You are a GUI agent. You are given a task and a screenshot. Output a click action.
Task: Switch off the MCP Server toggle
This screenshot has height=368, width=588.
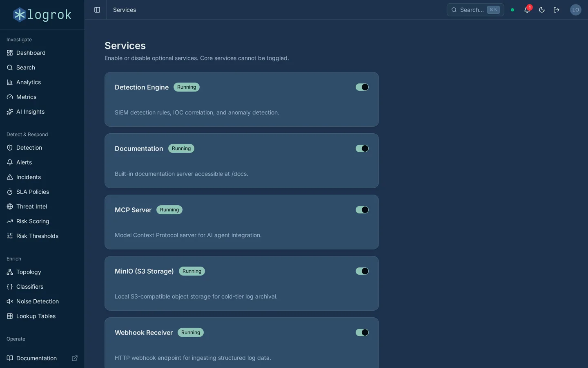362,210
